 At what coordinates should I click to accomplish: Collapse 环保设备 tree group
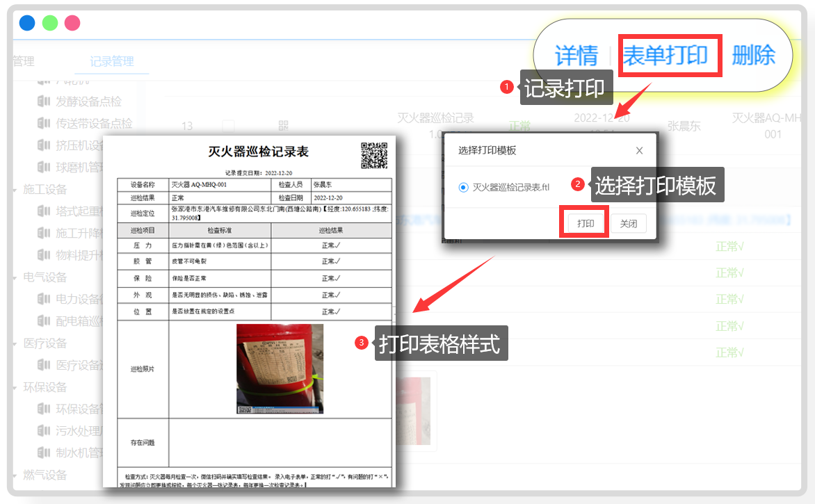[15, 388]
